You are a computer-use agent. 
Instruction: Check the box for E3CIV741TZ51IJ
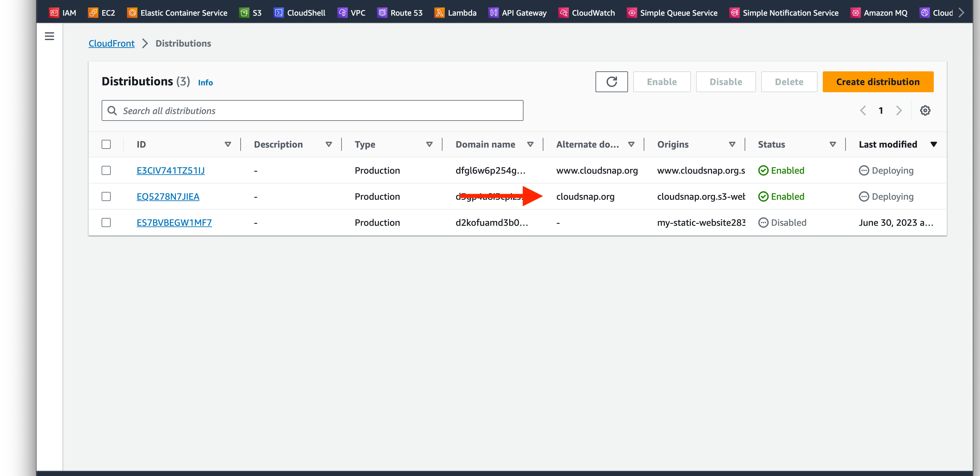106,171
